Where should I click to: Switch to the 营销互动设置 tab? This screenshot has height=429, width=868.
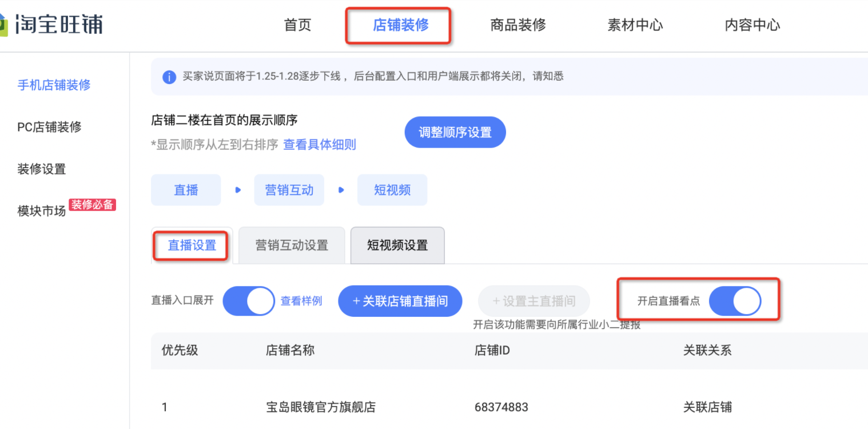[292, 245]
